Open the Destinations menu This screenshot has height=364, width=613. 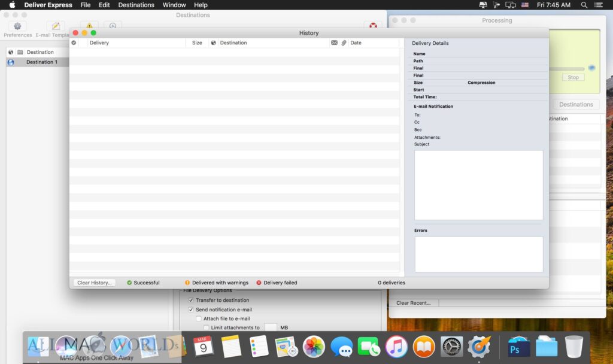tap(136, 5)
